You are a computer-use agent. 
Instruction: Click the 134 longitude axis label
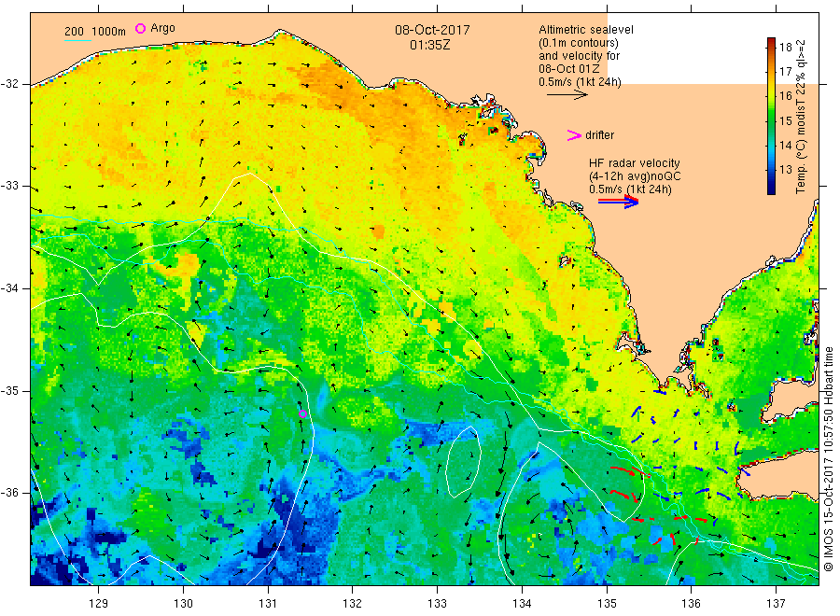(522, 604)
